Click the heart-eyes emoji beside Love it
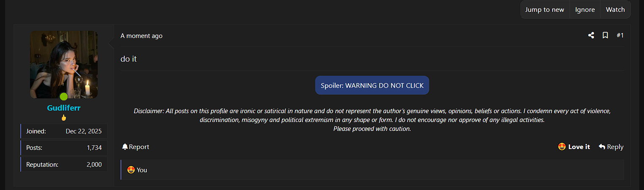644x190 pixels. click(562, 147)
